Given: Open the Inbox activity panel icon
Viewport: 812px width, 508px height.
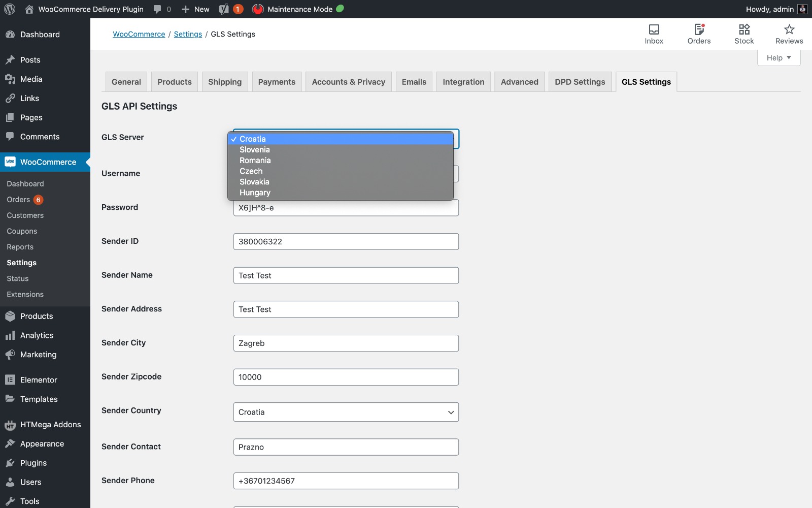Looking at the screenshot, I should click(654, 29).
